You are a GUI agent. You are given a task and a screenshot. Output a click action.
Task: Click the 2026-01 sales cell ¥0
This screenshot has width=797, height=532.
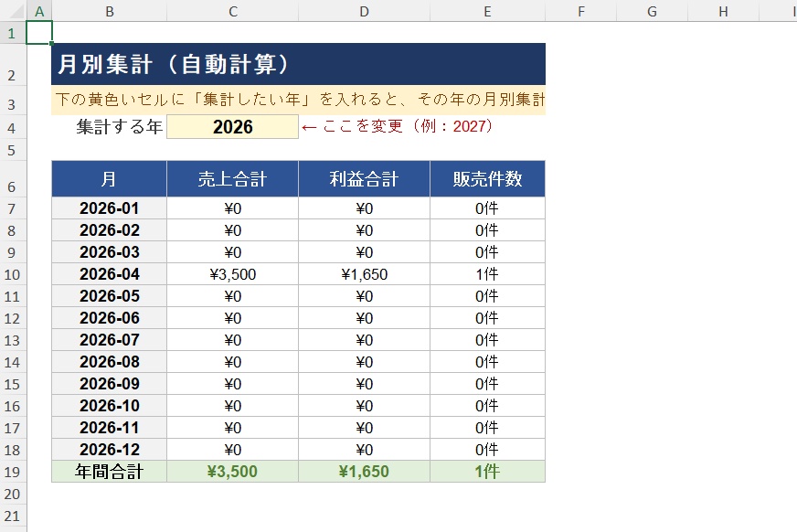pyautogui.click(x=232, y=208)
